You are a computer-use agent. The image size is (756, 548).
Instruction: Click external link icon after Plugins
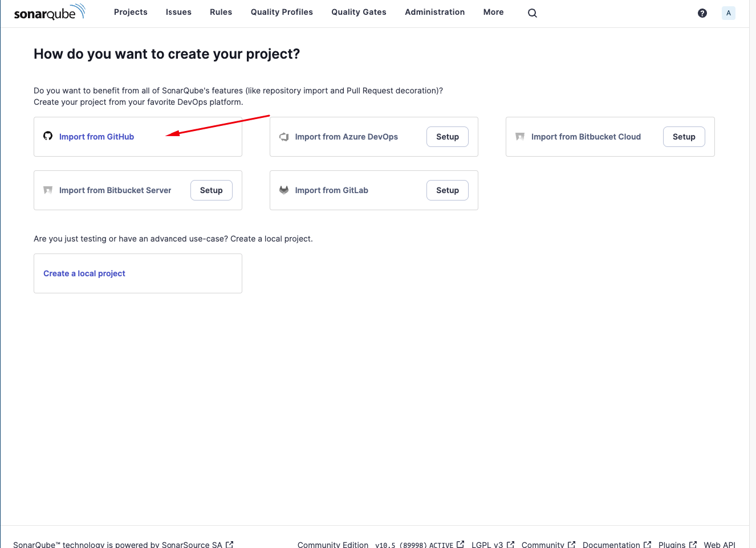693,545
